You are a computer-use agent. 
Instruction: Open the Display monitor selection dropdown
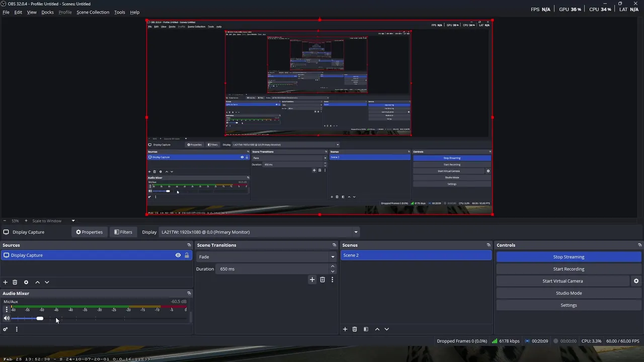(260, 232)
